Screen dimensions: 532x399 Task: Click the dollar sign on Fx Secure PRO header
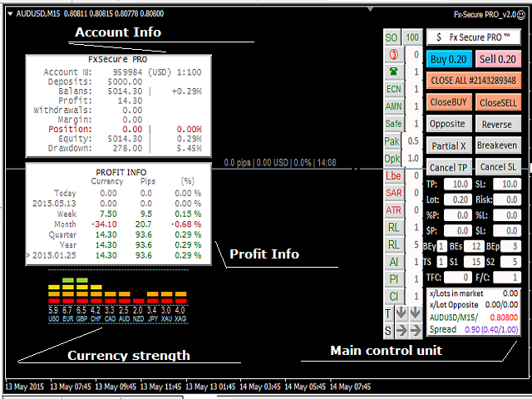point(438,37)
